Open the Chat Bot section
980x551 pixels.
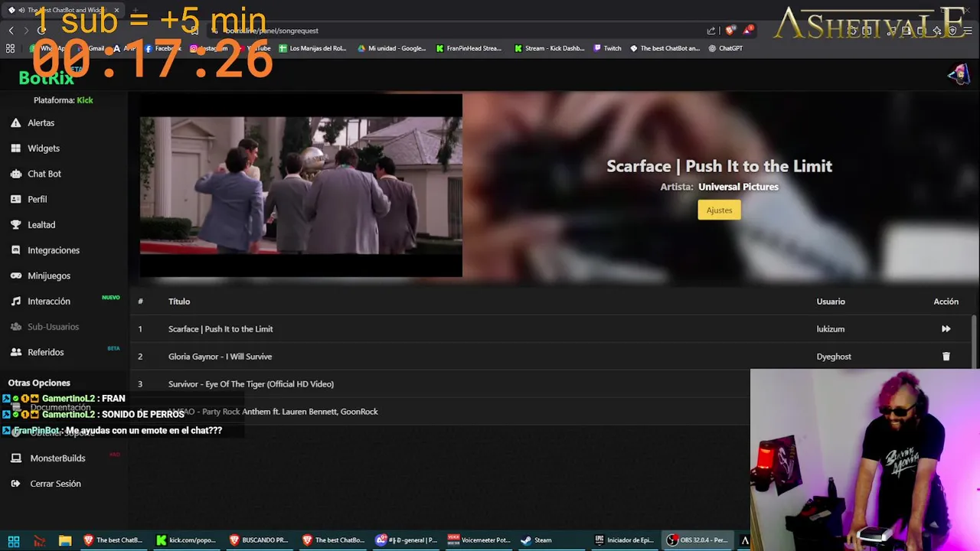[44, 174]
